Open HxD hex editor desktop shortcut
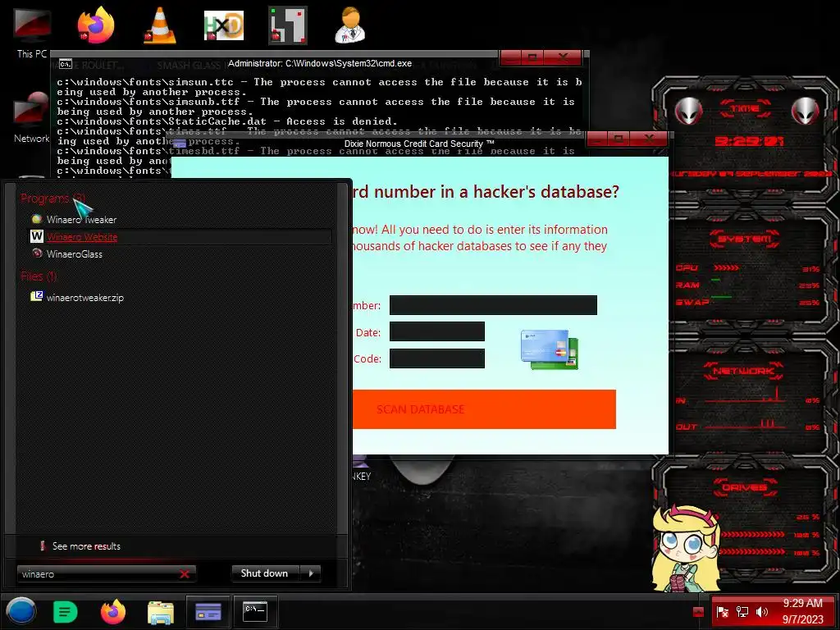 pos(224,25)
